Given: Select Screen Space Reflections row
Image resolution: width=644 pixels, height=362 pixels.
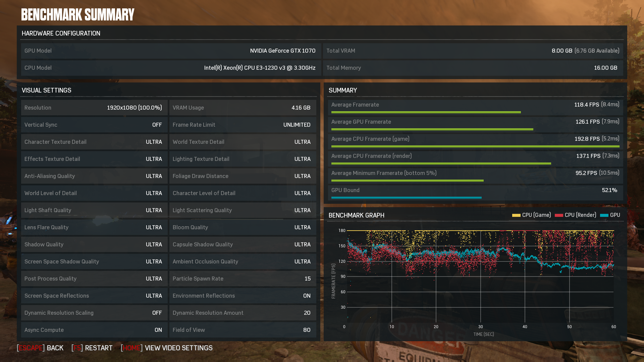Looking at the screenshot, I should point(94,296).
